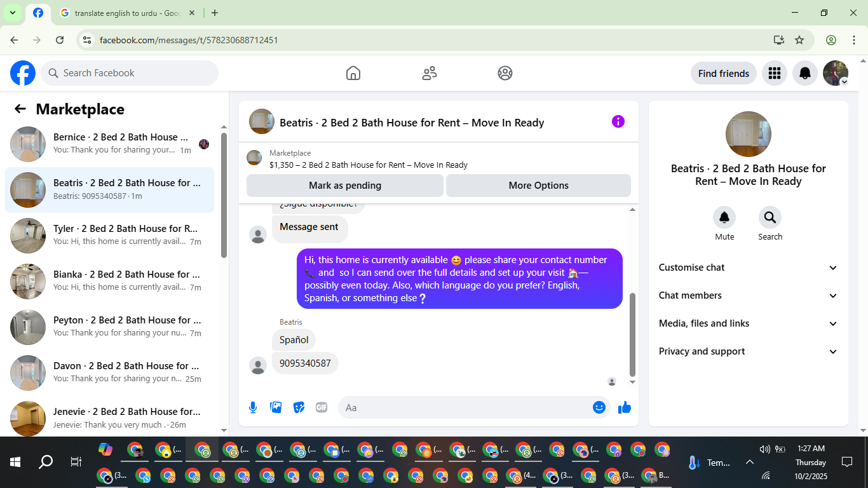Go back using the Marketplace arrow
The image size is (868, 488).
tap(20, 109)
